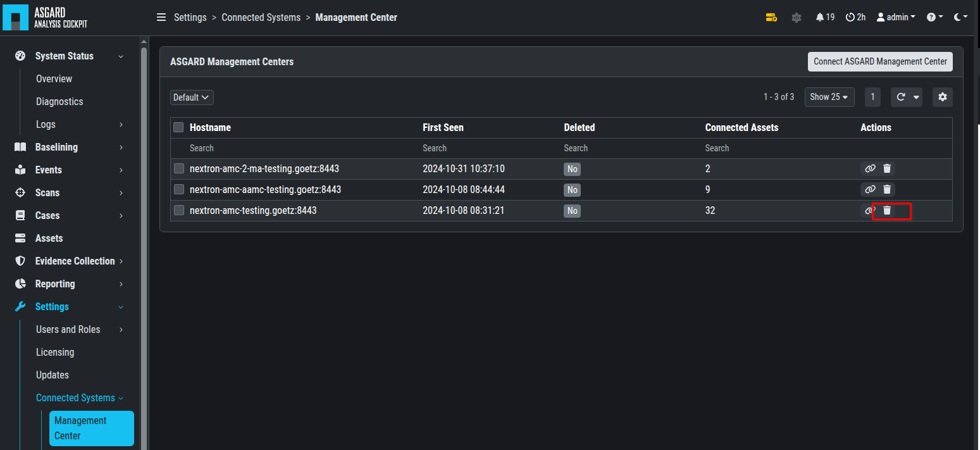Open the Default view dropdown
Viewport: 980px width, 450px height.
(x=191, y=97)
